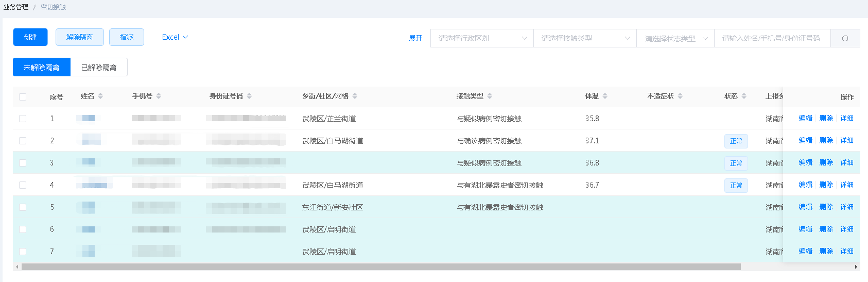The width and height of the screenshot is (868, 282).
Task: Click 编辑 for row 7
Action: tap(806, 251)
